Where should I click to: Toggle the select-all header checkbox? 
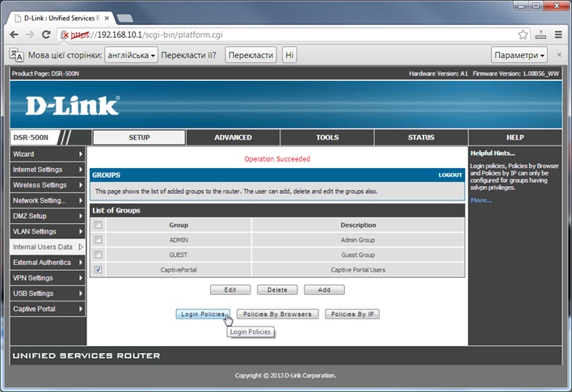99,225
